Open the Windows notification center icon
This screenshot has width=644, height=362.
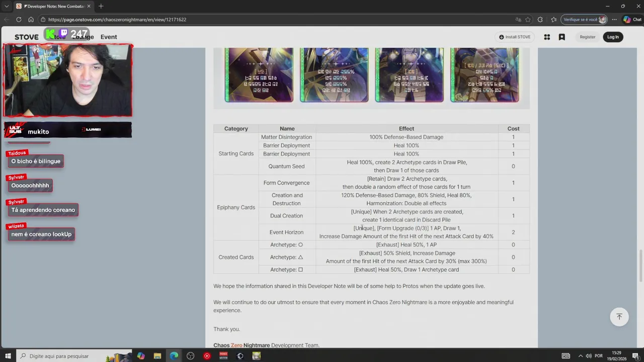click(635, 356)
